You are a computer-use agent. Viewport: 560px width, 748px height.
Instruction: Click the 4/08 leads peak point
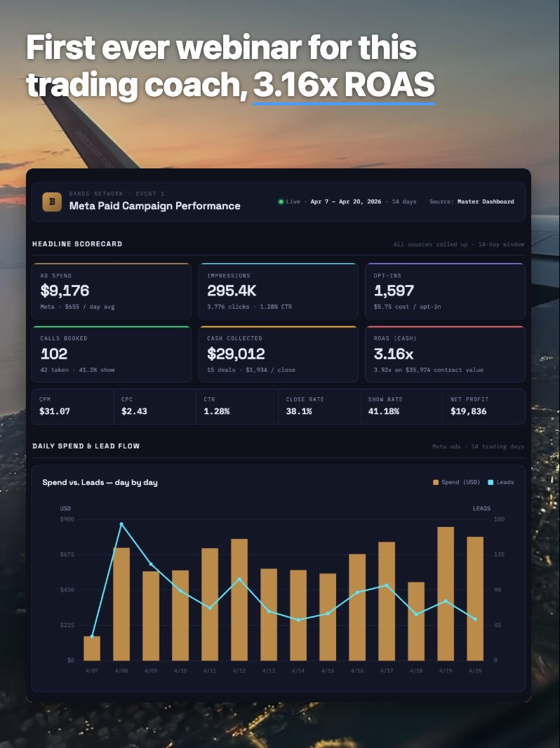121,523
